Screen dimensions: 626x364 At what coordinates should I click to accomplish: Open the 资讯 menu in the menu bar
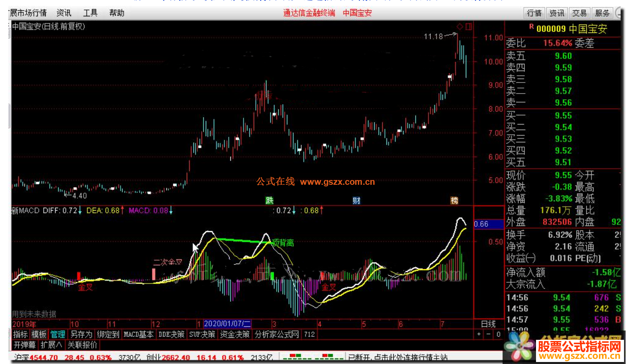tap(64, 13)
